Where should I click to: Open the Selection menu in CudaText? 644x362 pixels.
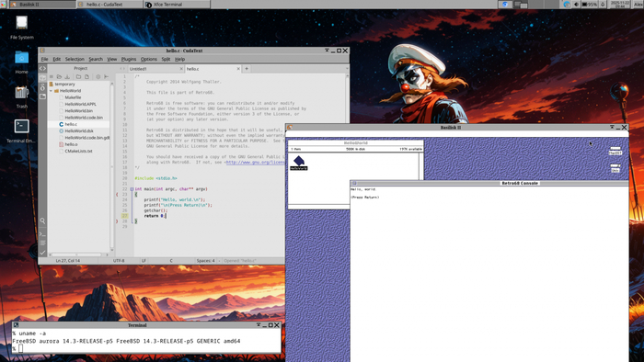coord(75,59)
